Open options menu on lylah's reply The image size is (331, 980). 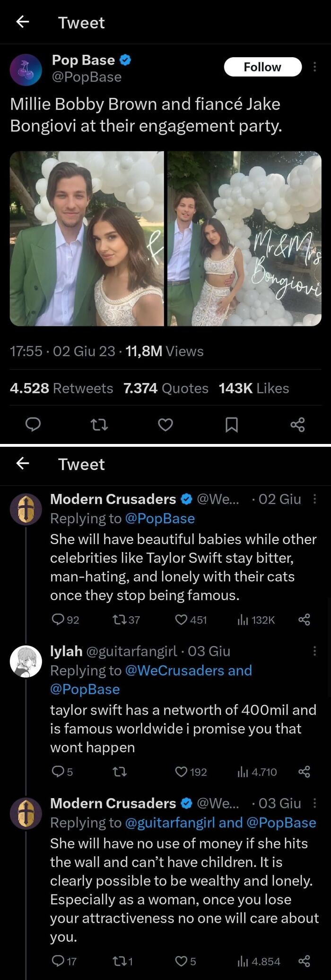pos(315,651)
